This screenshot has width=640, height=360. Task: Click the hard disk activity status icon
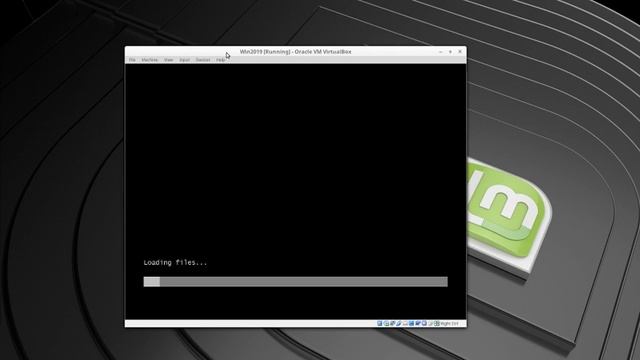[x=380, y=323]
